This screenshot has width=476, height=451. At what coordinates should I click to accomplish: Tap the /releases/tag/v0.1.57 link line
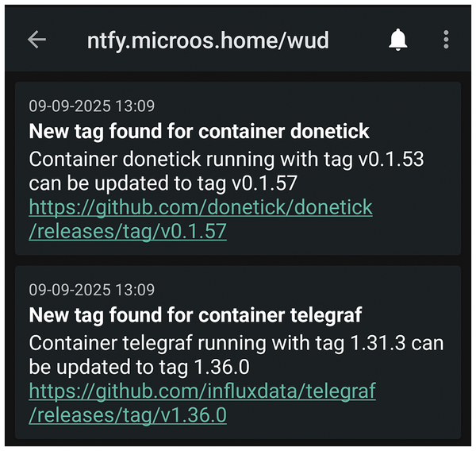point(128,231)
